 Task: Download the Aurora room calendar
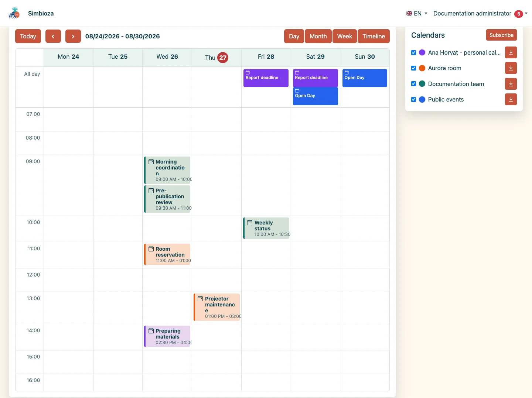pos(511,68)
